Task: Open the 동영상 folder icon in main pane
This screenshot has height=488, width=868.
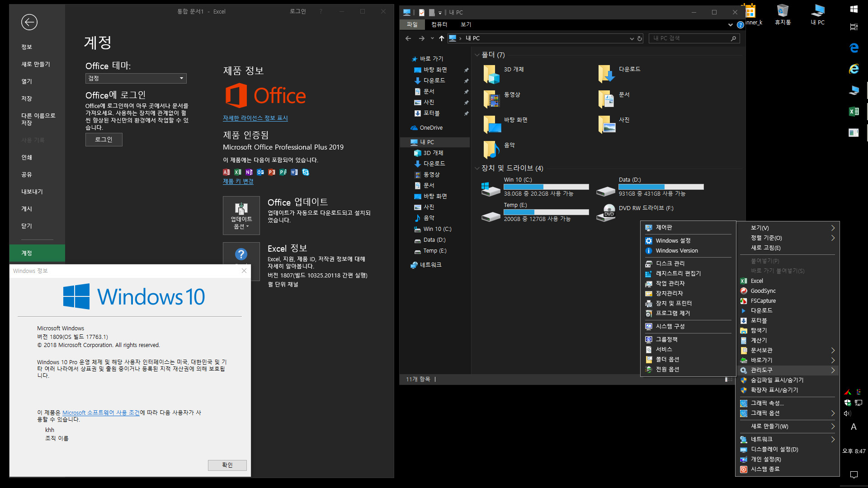Action: 491,99
